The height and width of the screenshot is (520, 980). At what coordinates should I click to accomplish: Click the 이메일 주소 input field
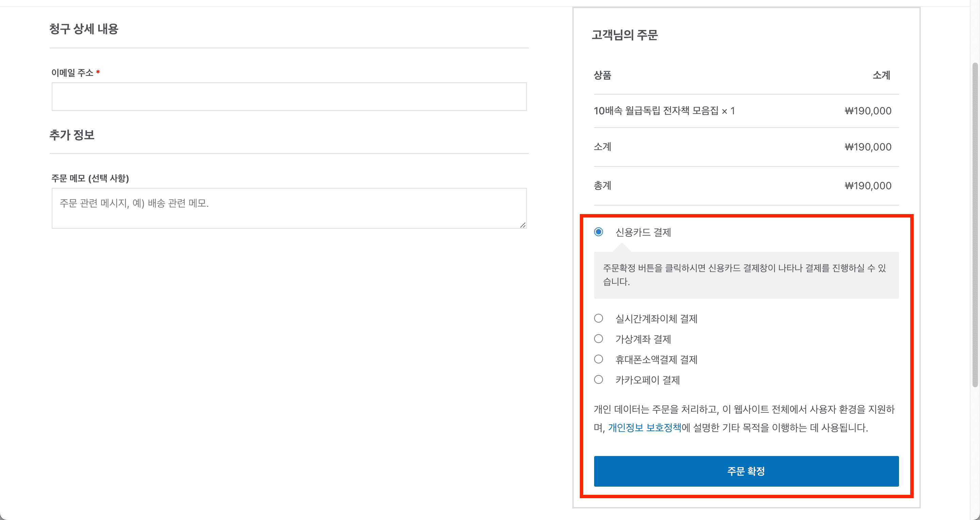[x=289, y=97]
